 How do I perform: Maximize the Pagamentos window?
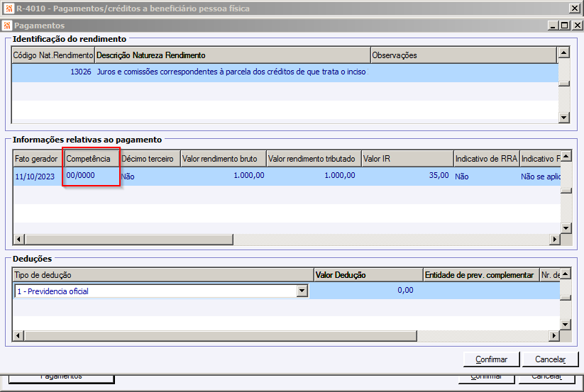tap(565, 26)
